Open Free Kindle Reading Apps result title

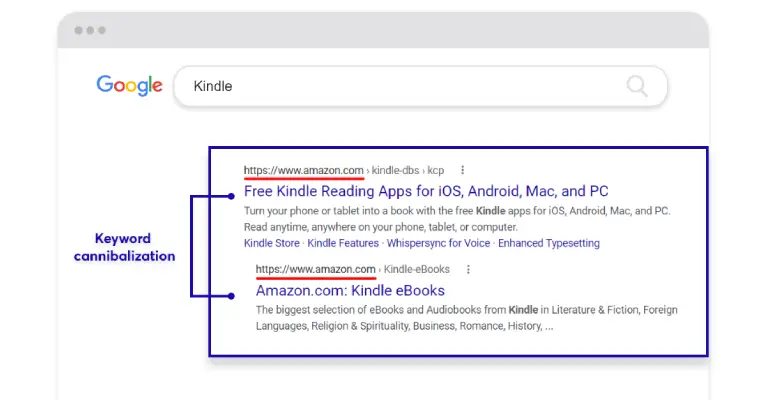click(x=426, y=191)
